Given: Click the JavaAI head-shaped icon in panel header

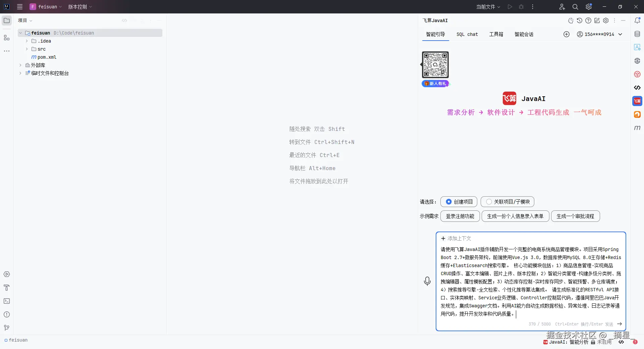Looking at the screenshot, I should (571, 20).
